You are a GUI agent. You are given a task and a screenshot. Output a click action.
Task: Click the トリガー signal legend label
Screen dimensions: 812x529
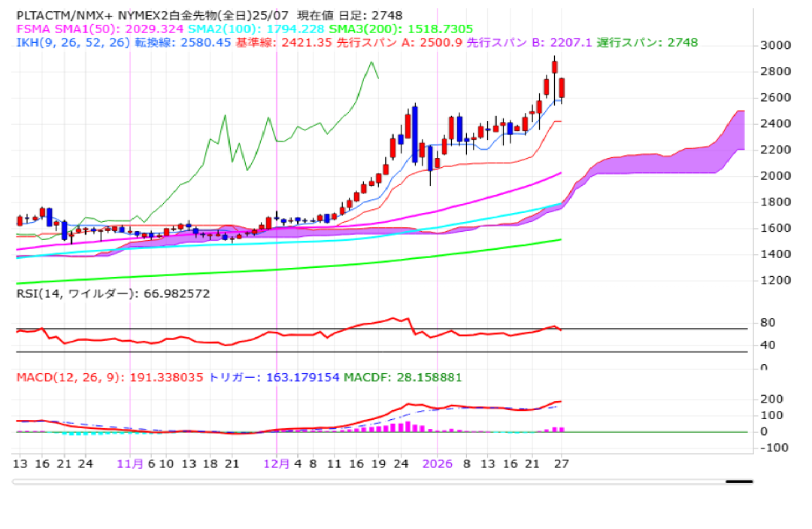point(274,377)
